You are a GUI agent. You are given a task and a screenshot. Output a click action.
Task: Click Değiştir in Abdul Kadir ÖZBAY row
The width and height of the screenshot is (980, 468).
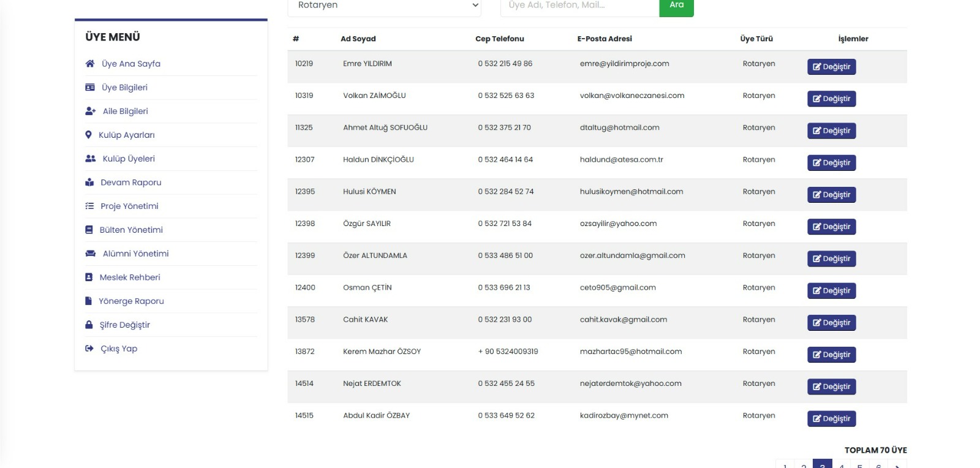[831, 419]
